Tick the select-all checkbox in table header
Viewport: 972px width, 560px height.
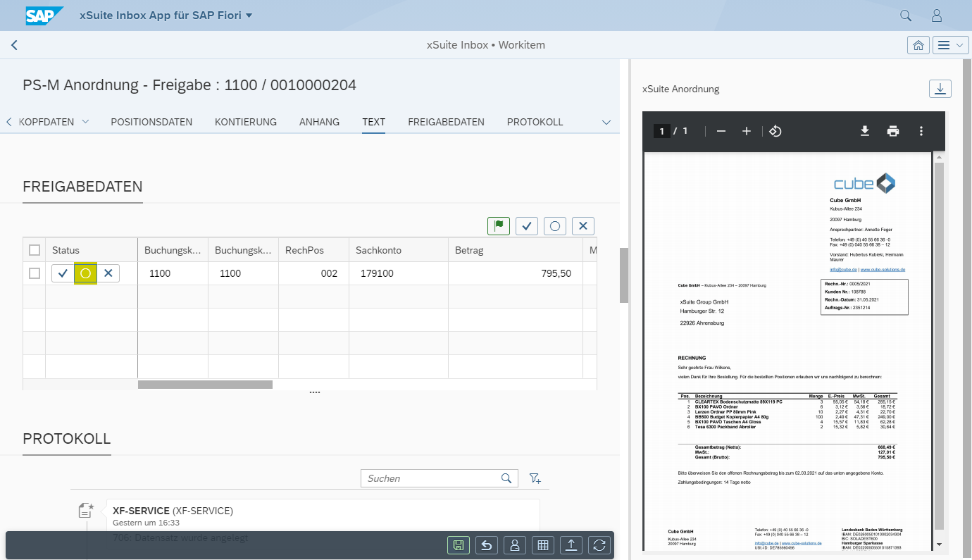(35, 250)
